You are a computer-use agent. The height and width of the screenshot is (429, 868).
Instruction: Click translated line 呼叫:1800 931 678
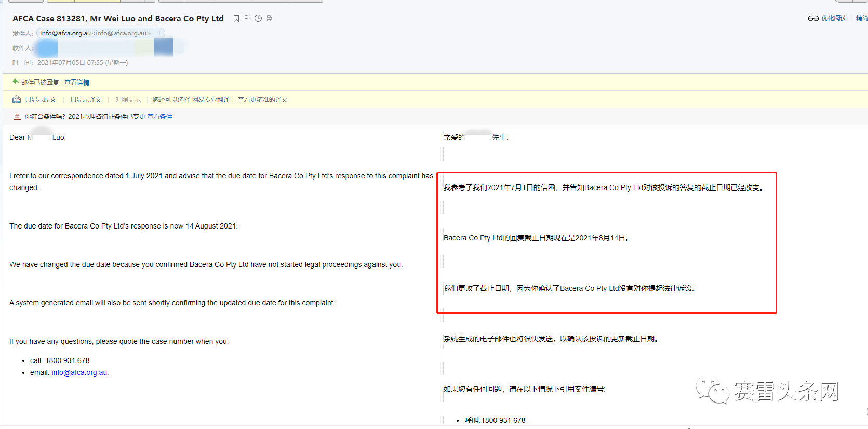[x=495, y=420]
